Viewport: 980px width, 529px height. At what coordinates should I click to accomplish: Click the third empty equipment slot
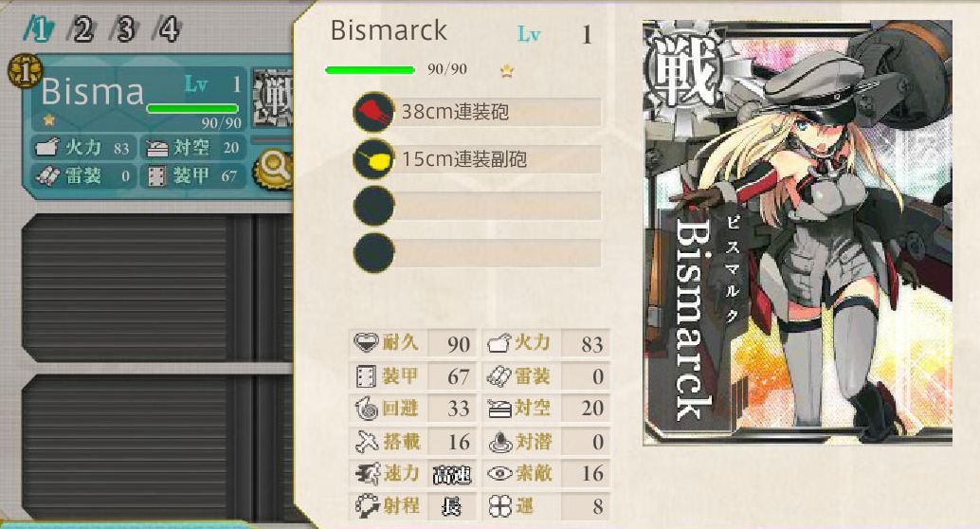(x=478, y=207)
